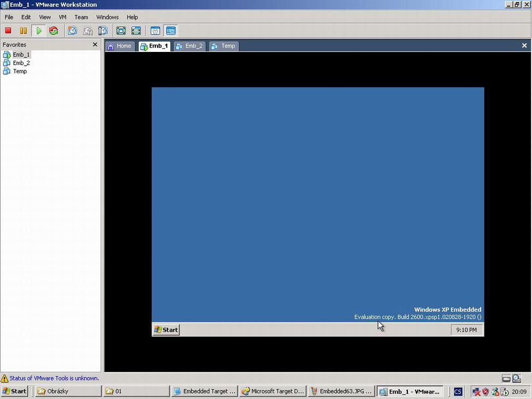Switch to the Home tab
532x399 pixels.
(120, 46)
